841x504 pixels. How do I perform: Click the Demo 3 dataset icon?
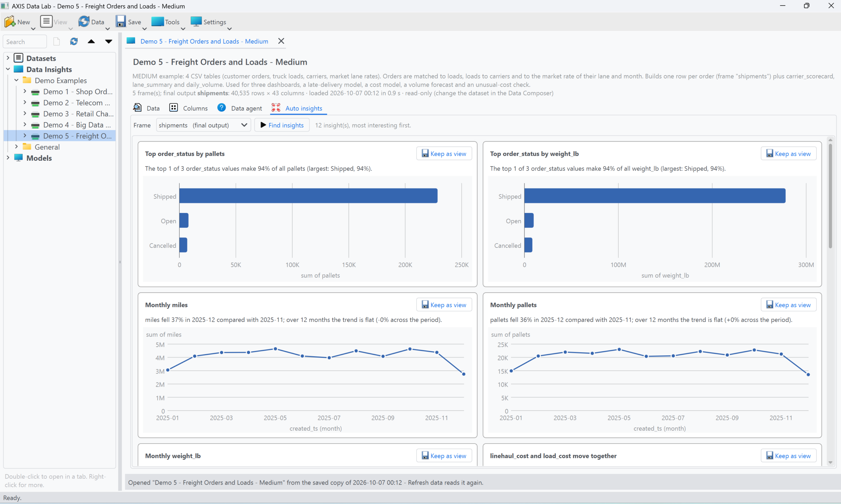pos(35,114)
